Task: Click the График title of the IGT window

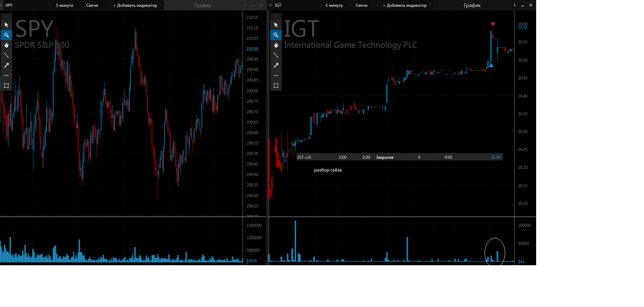Action: point(472,5)
